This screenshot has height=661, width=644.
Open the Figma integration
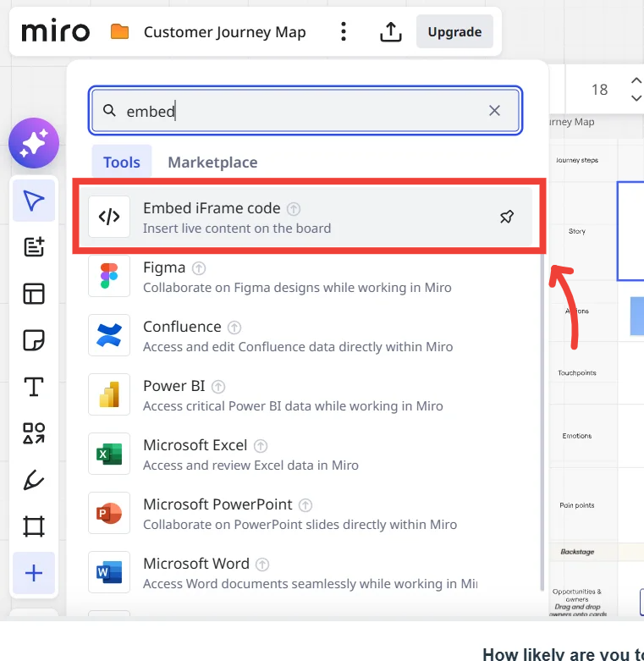tap(305, 276)
